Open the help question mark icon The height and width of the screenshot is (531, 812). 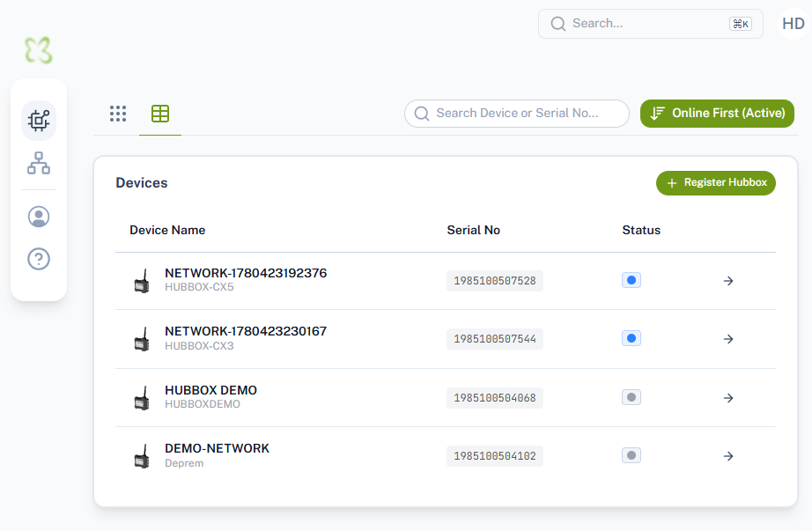(x=39, y=259)
